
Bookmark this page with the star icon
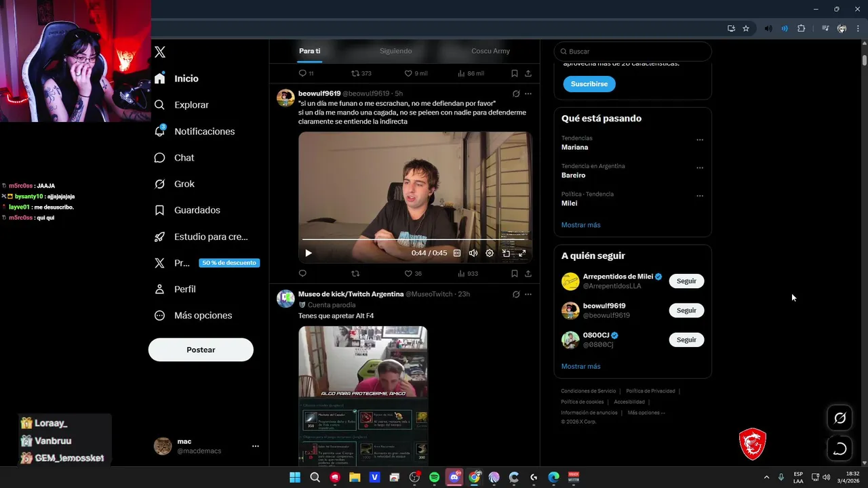(746, 28)
